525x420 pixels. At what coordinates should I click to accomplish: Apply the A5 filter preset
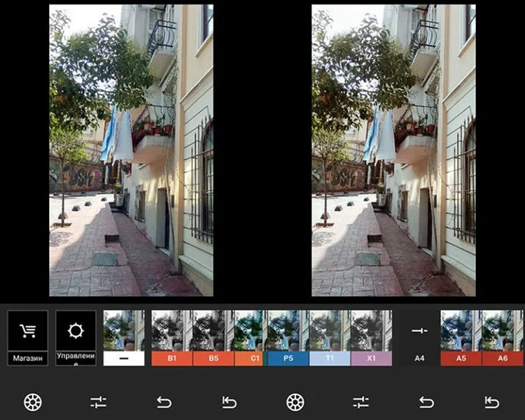[461, 337]
